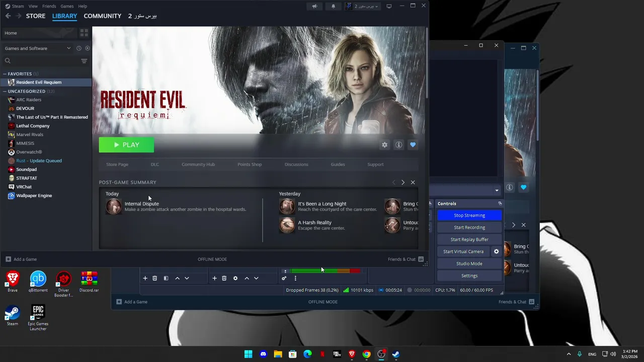Go to COMMUNITY section

(103, 16)
